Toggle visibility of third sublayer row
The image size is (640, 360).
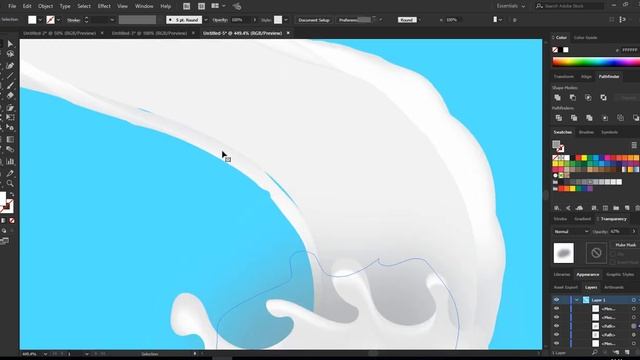click(x=556, y=326)
